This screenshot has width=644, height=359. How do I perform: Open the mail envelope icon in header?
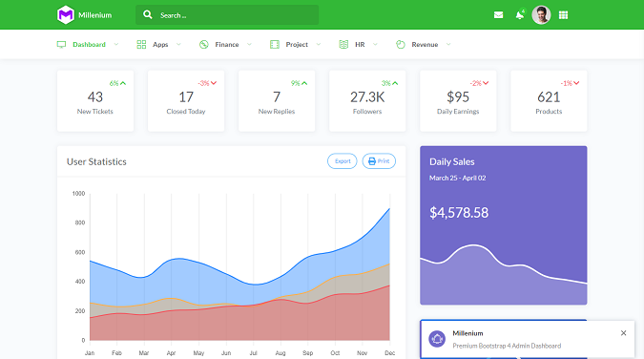(498, 15)
